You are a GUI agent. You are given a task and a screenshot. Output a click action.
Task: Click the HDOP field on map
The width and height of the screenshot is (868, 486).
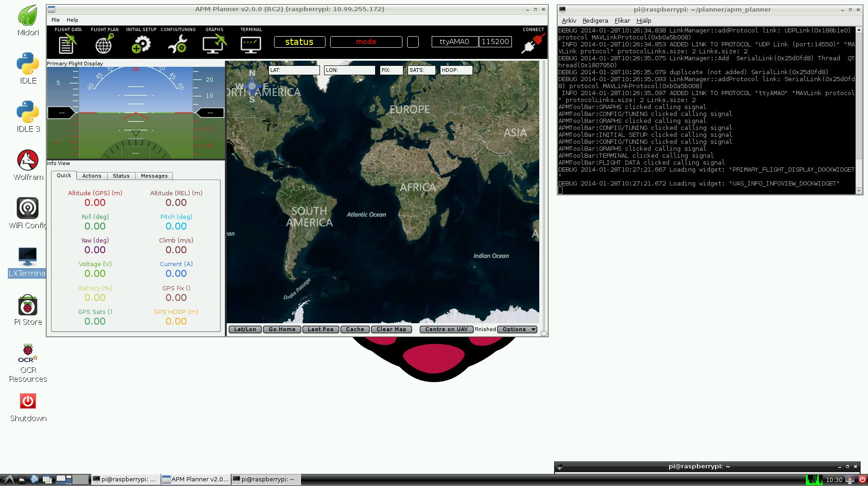pyautogui.click(x=456, y=70)
